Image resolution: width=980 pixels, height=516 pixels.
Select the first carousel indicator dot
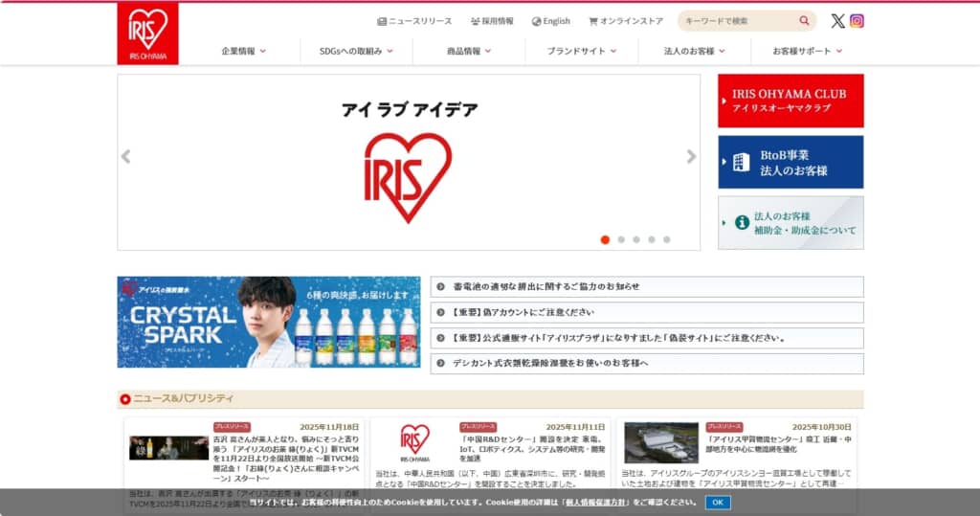[x=605, y=239]
